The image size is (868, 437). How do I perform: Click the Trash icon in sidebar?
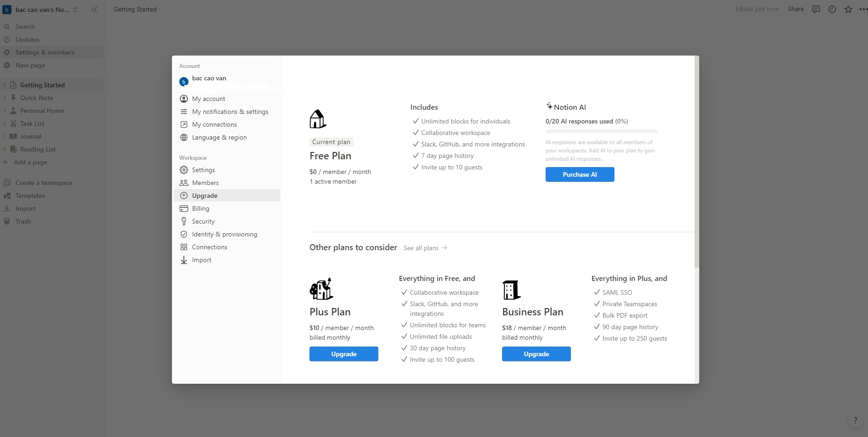[x=7, y=221]
